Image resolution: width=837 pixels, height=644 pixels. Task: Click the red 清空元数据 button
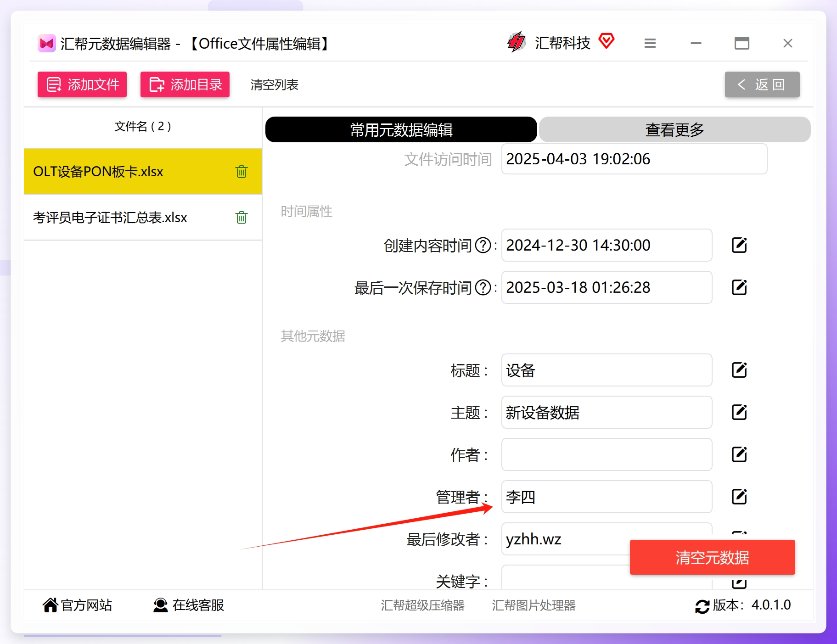[713, 557]
